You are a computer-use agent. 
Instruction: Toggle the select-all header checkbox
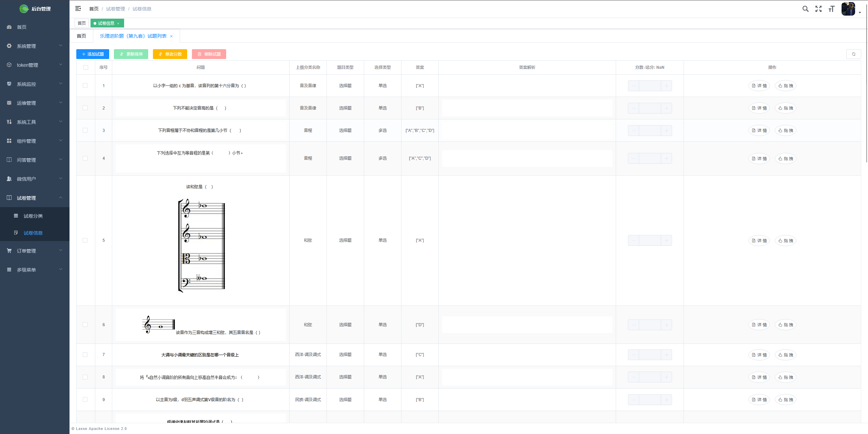85,67
